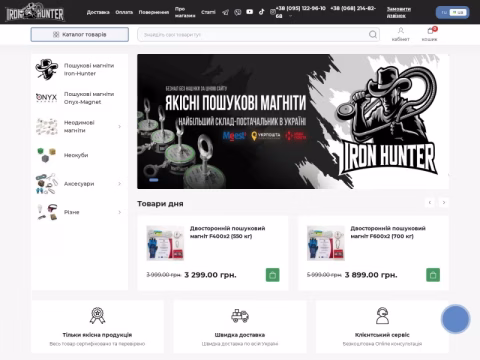Screen dimensions: 480x360
Task: Open the YouTube icon in header
Action: pos(249,12)
